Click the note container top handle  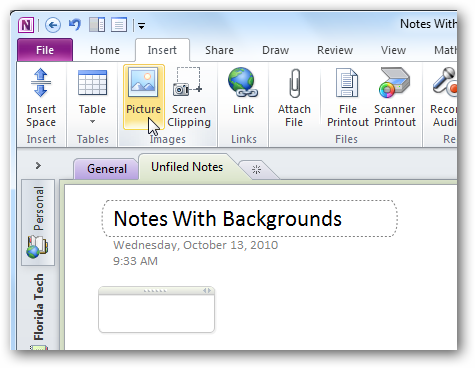click(155, 291)
